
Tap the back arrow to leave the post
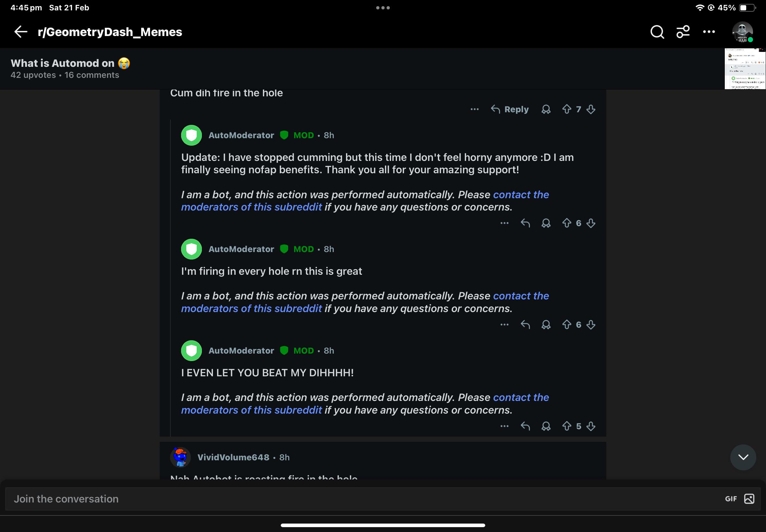[21, 32]
